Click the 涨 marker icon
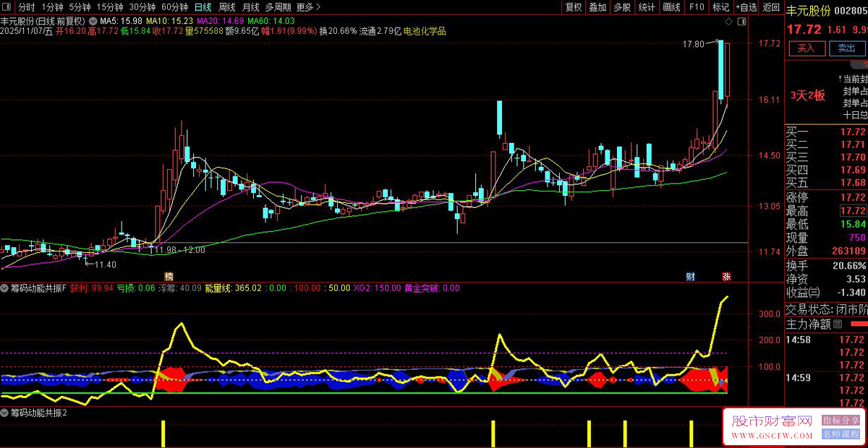 [x=726, y=276]
